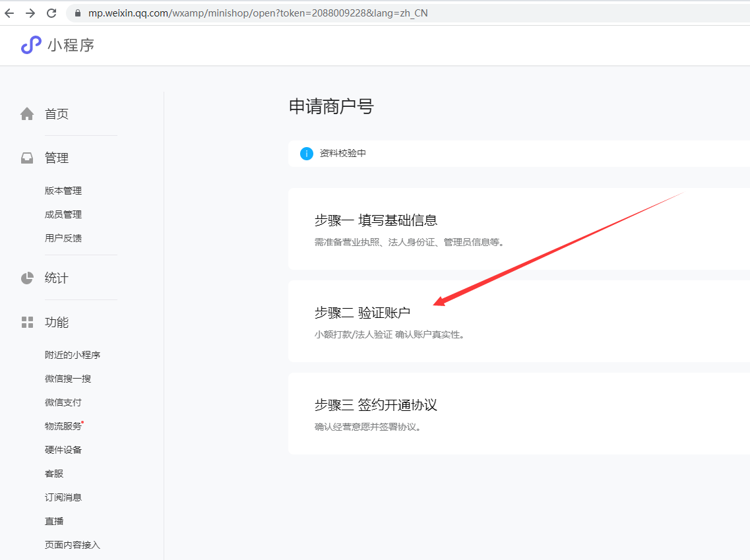Viewport: 750px width, 560px height.
Task: Click the 确认经营意愿并签署协议 description text
Action: [x=367, y=427]
